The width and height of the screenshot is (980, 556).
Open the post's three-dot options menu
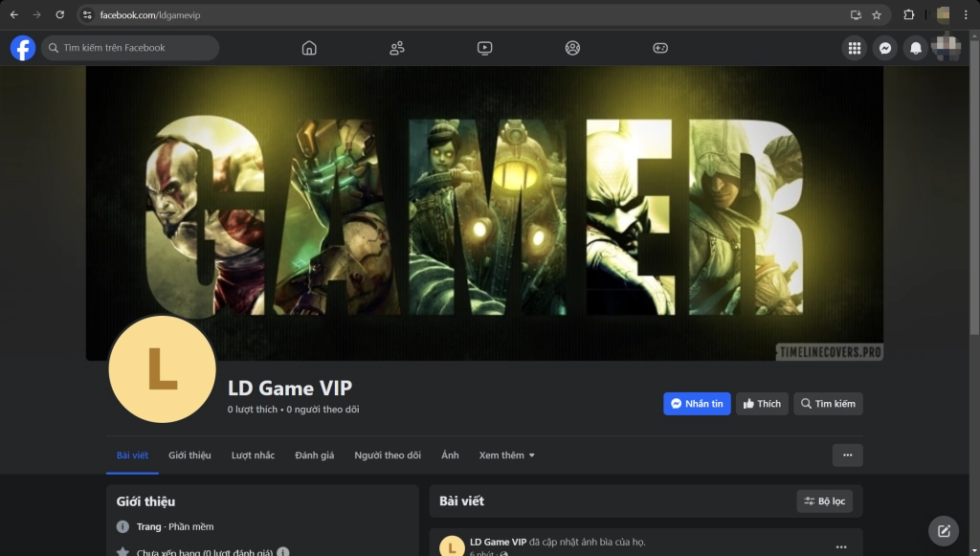841,547
